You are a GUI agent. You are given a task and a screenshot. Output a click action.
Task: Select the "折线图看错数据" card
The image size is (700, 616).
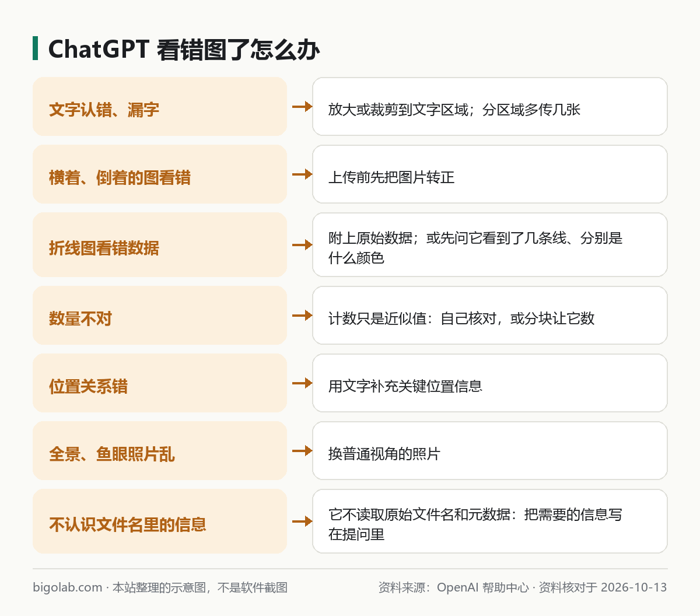tap(160, 244)
